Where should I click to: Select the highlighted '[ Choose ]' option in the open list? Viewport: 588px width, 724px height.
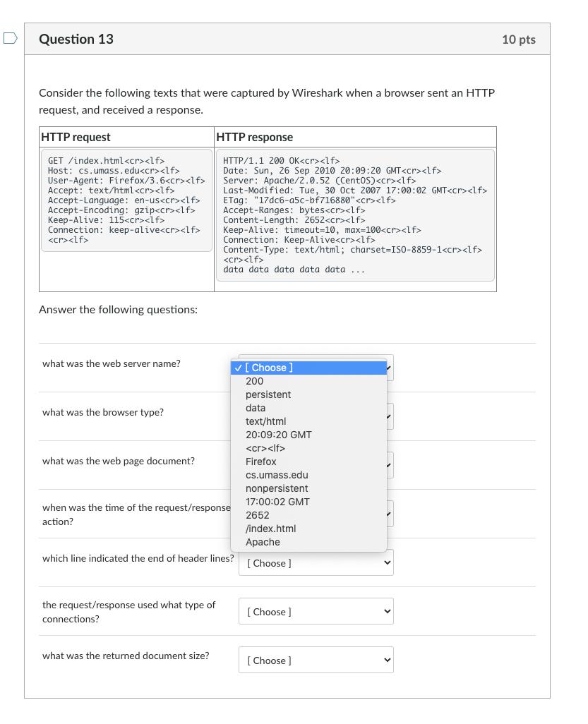(308, 368)
